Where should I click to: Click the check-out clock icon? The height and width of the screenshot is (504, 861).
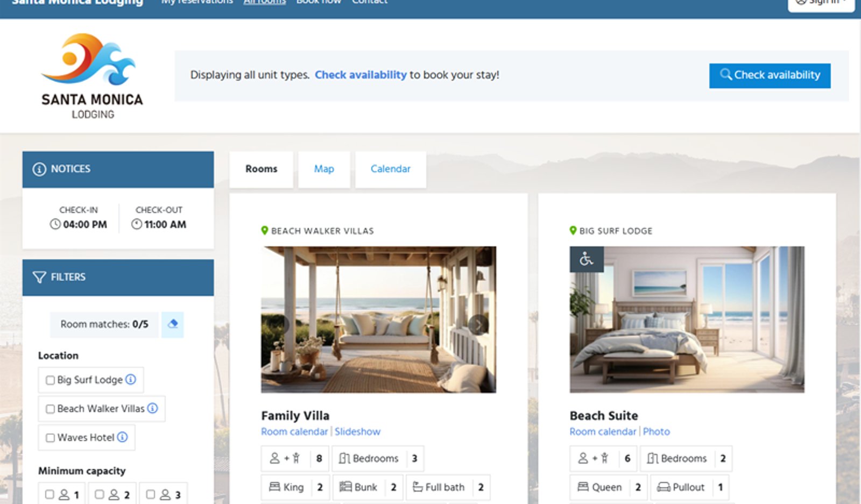(x=137, y=224)
